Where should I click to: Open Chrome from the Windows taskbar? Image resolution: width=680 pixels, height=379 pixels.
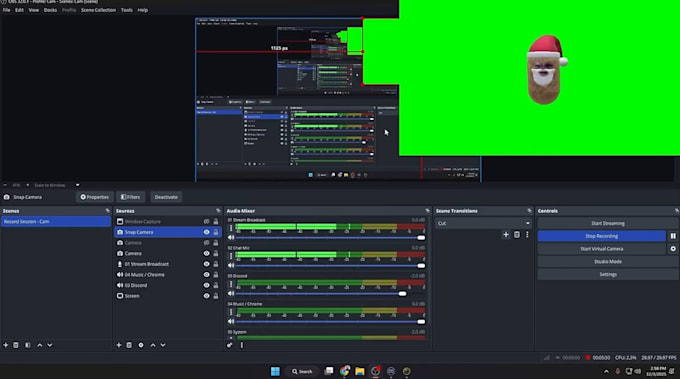tap(345, 371)
